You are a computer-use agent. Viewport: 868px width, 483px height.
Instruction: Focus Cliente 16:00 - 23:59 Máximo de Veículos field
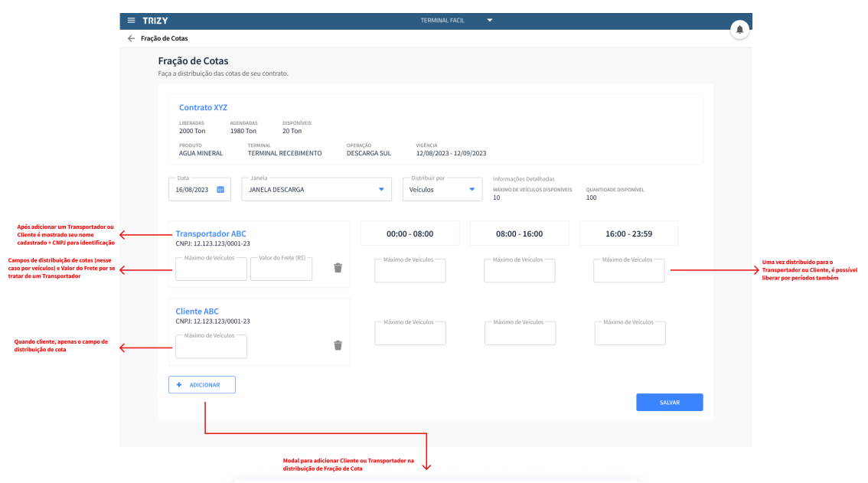[x=630, y=334]
